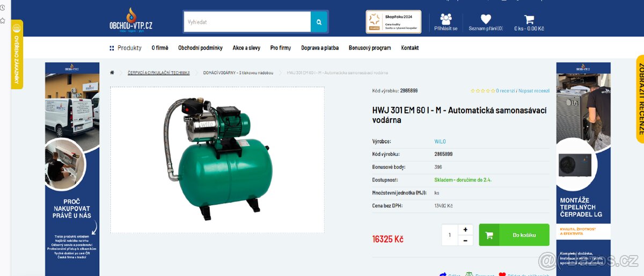Open Pro firmy menu item

(281, 48)
